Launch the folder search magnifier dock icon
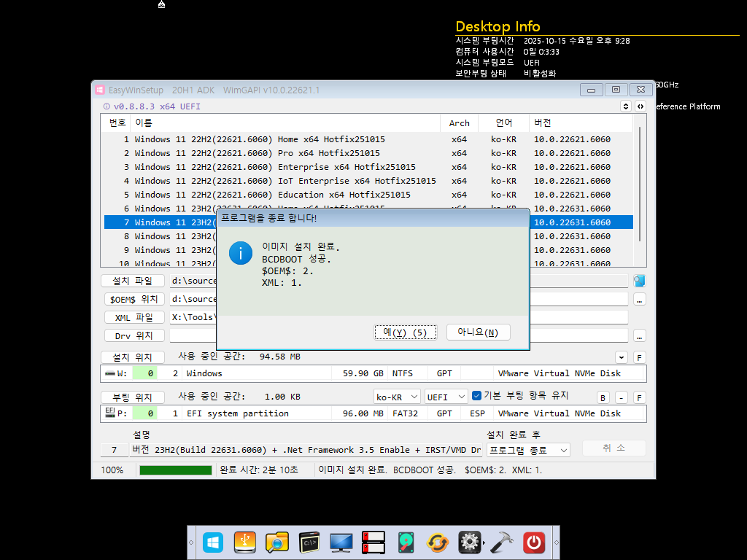The height and width of the screenshot is (560, 747). click(x=276, y=542)
